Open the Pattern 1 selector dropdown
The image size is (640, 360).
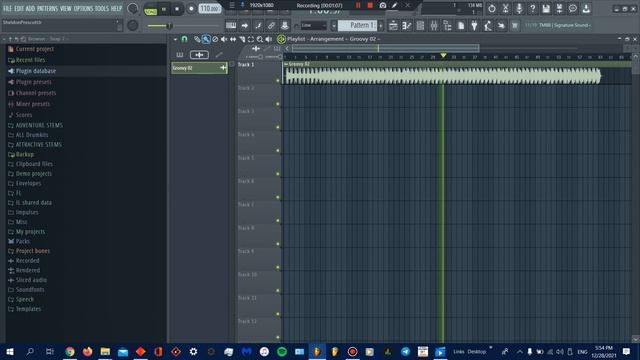click(358, 25)
